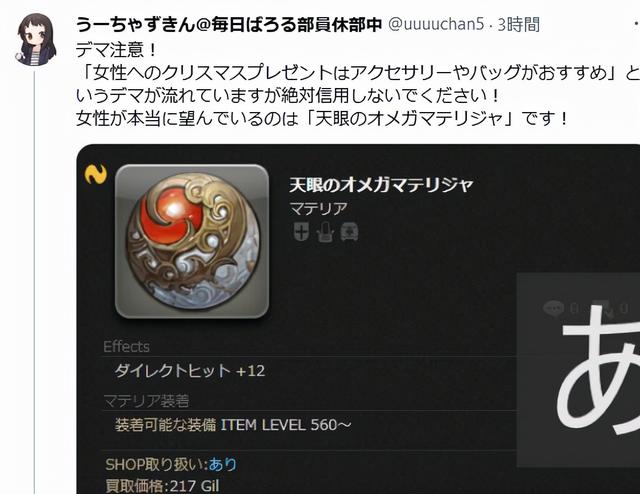
Task: Click the item title 天眼のオメガマテリジャ
Action: [381, 185]
